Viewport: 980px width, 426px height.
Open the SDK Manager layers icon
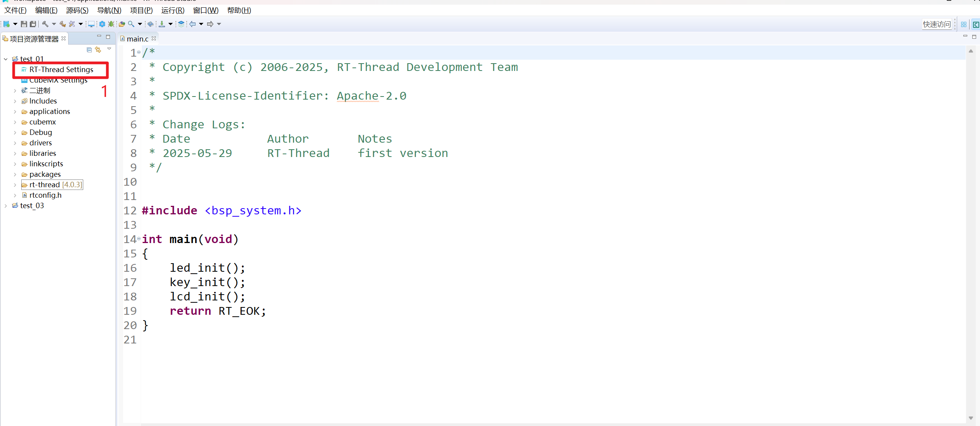tap(181, 24)
